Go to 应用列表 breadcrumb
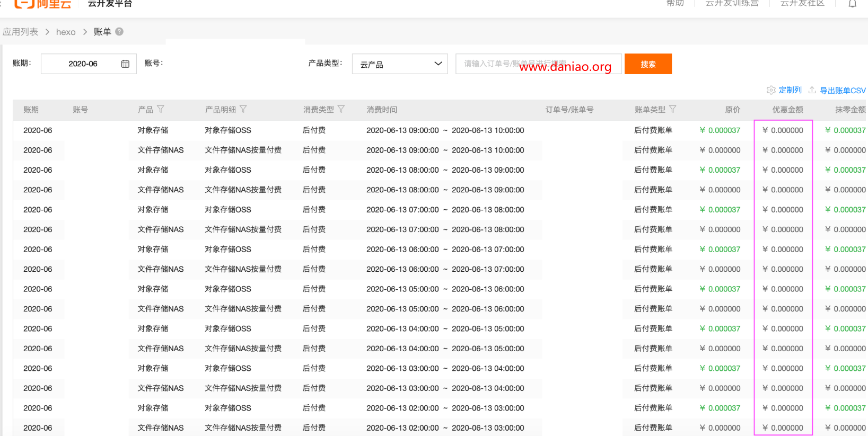This screenshot has height=436, width=868. click(20, 32)
